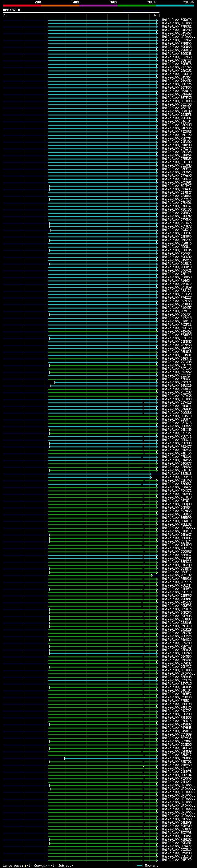Screen dimensions: 197x868
Task: Open hit UniRef100_B8AEQ9
Action: pos(177,111)
